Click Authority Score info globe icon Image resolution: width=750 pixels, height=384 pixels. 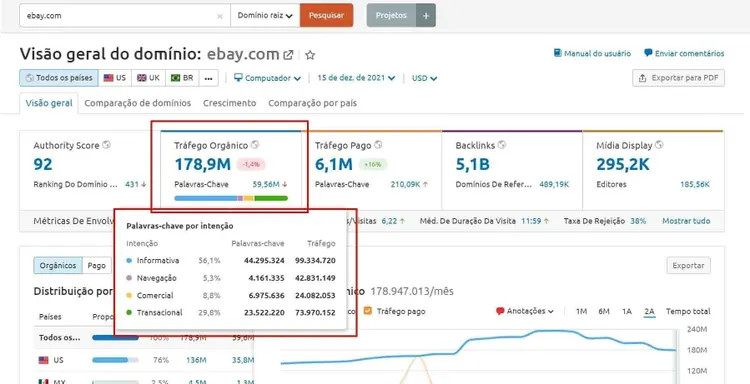(x=106, y=145)
